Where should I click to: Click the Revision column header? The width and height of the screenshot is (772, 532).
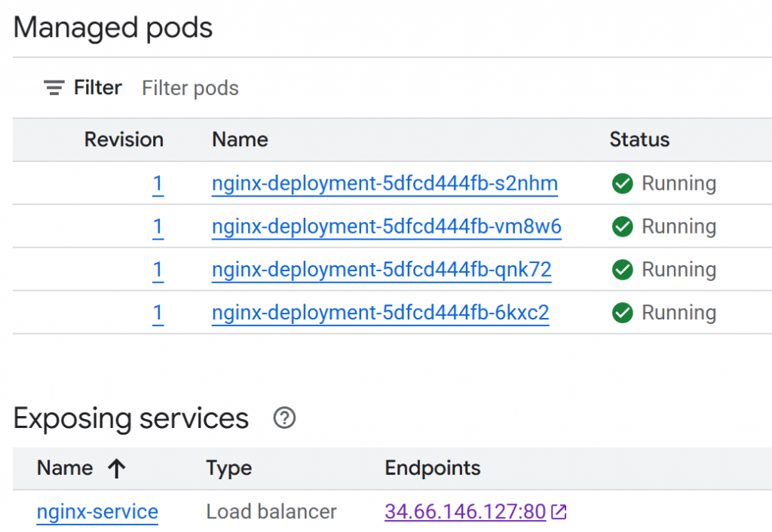pos(124,140)
